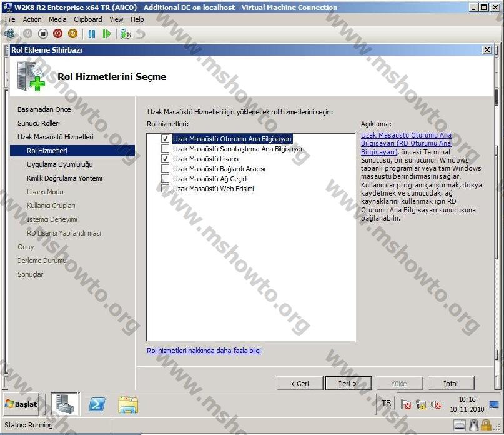Click the Virtual Machine Connection title icon
Image resolution: width=504 pixels, height=435 pixels.
[x=7, y=7]
